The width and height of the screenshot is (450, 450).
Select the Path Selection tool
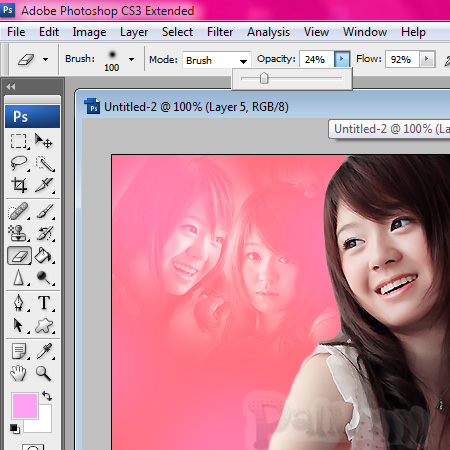click(19, 325)
